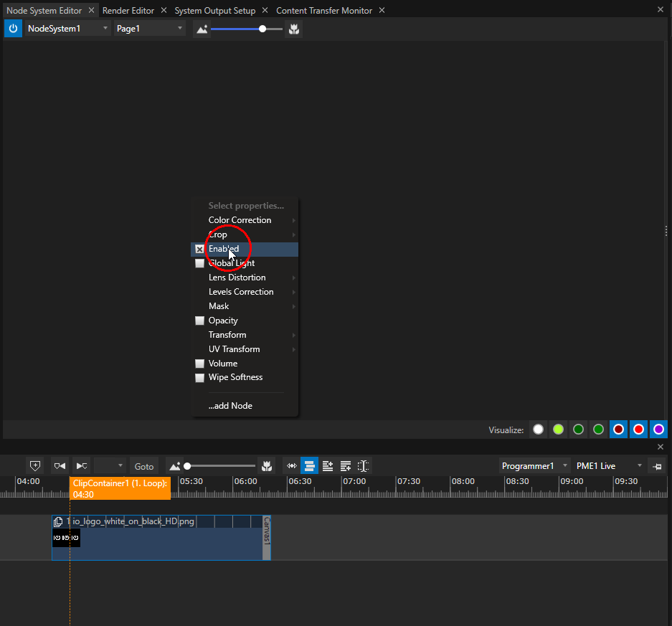This screenshot has height=626, width=672.
Task: Switch to the Content Transfer Monitor tab
Action: coord(324,11)
